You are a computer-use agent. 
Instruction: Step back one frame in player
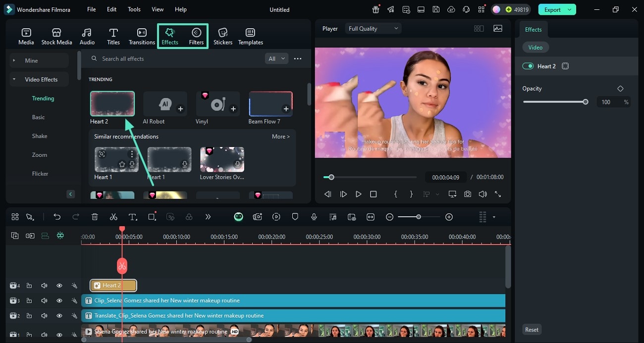tap(327, 195)
